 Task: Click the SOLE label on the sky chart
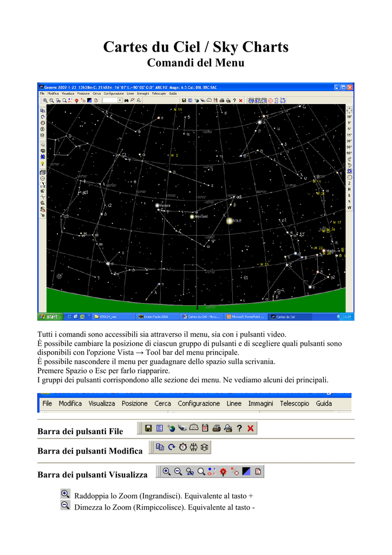pyautogui.click(x=237, y=221)
